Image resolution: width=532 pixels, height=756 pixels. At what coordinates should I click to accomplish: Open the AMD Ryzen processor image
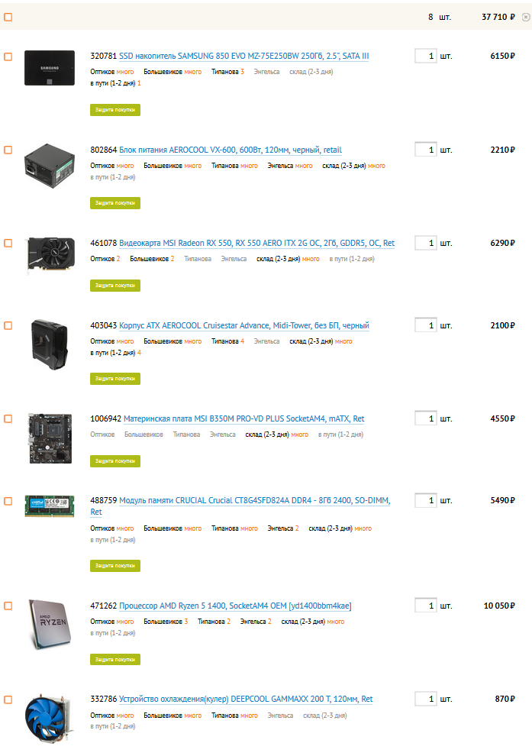point(50,624)
